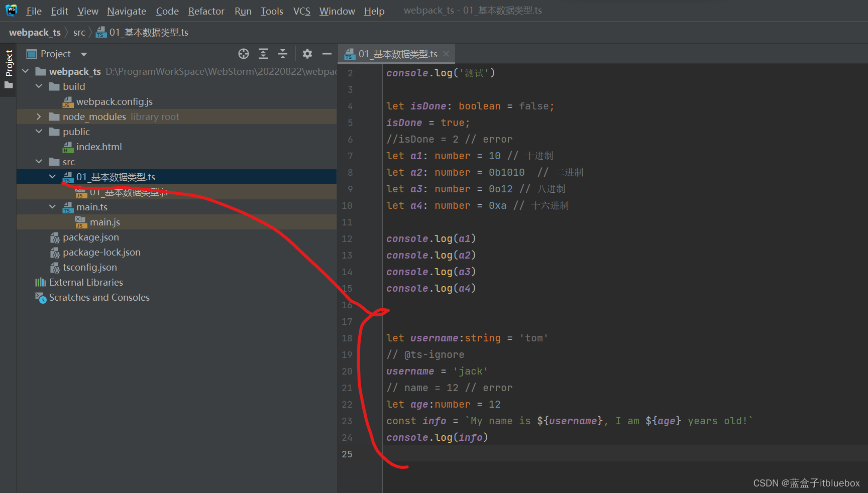Click main.ts TypeScript file icon
Screen dimensions: 868x493
tap(68, 207)
